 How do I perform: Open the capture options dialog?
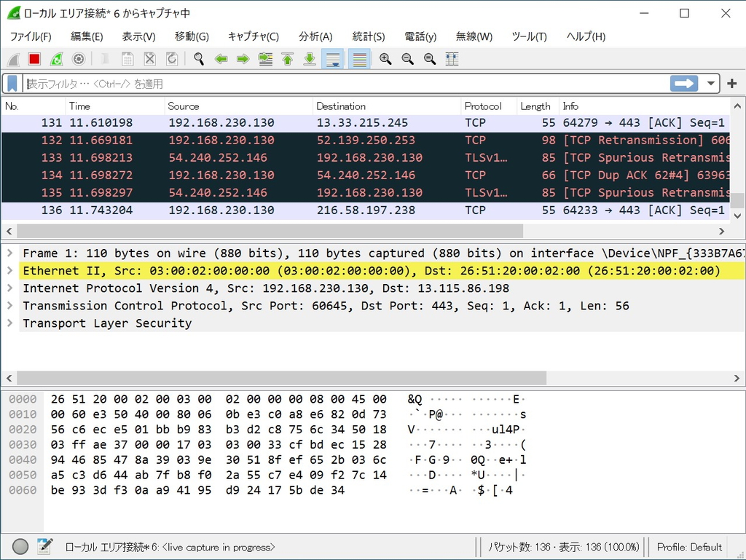pyautogui.click(x=78, y=59)
